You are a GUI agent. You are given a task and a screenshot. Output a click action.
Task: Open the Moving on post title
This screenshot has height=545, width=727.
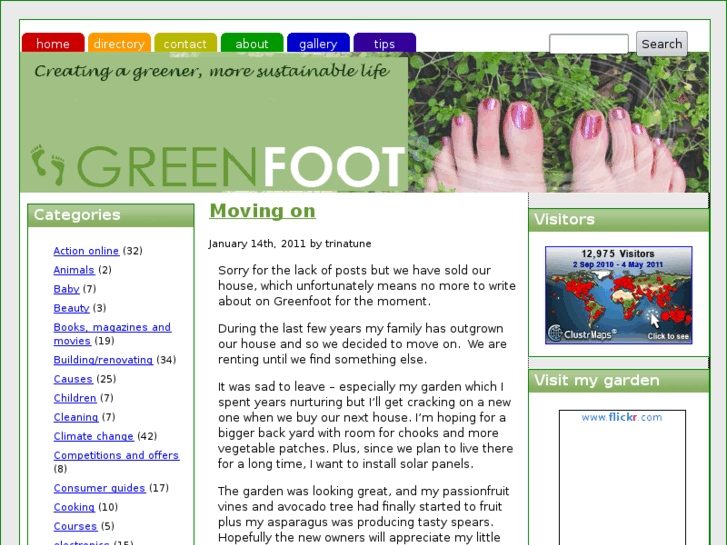coord(262,211)
